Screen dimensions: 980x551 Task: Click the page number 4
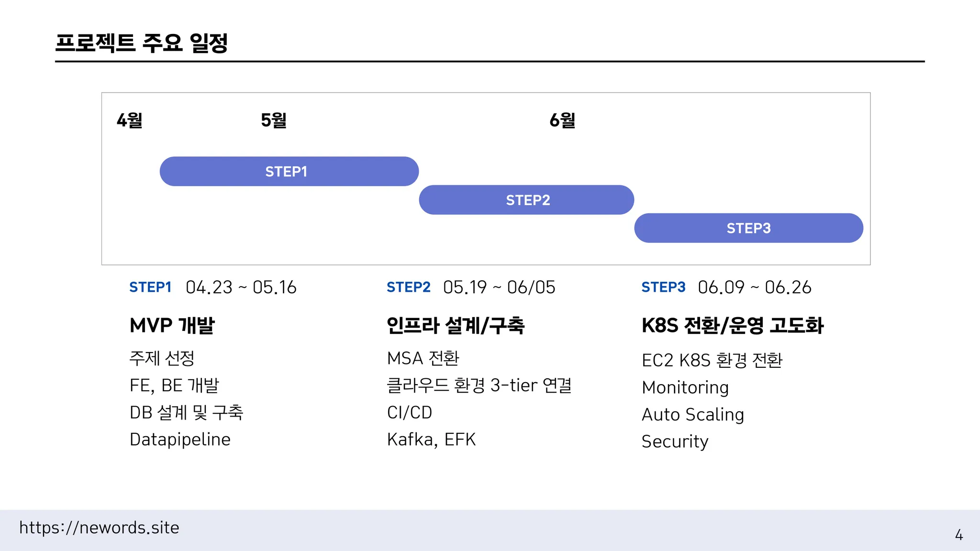[958, 535]
